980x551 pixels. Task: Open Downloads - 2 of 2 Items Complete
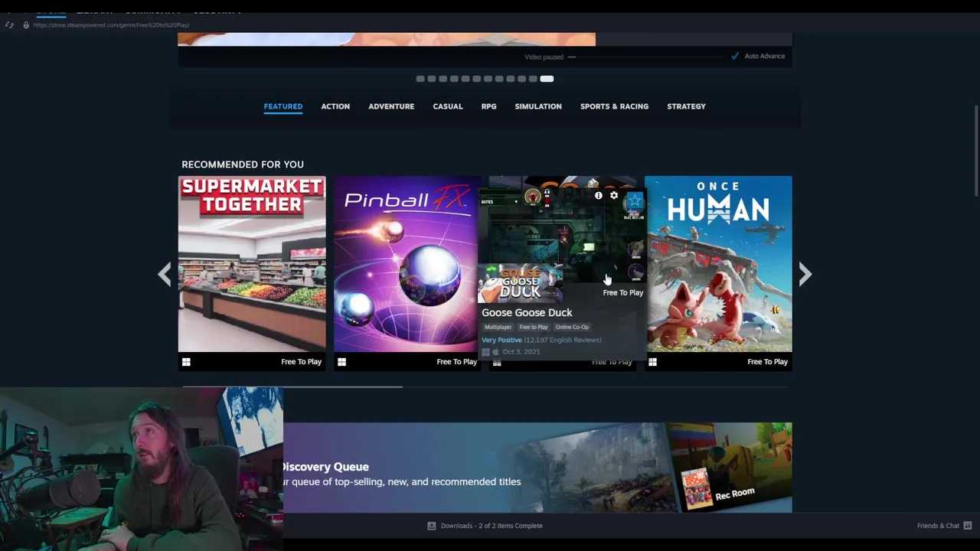[492, 526]
